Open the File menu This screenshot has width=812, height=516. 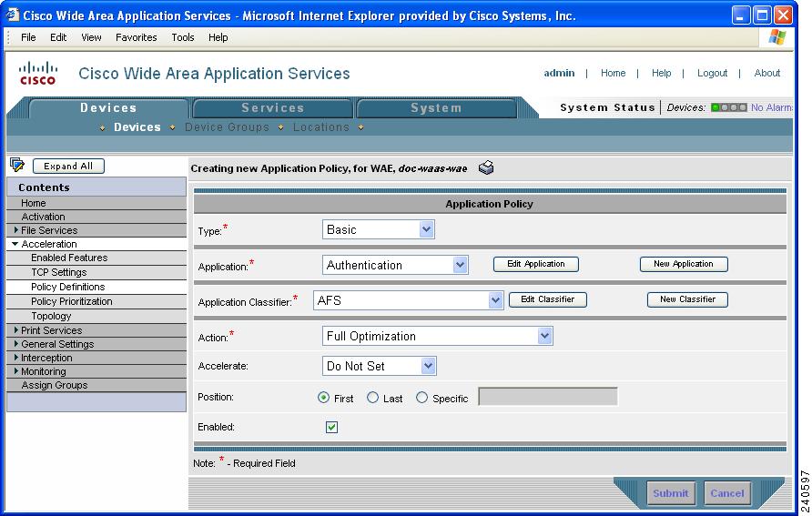pos(28,37)
